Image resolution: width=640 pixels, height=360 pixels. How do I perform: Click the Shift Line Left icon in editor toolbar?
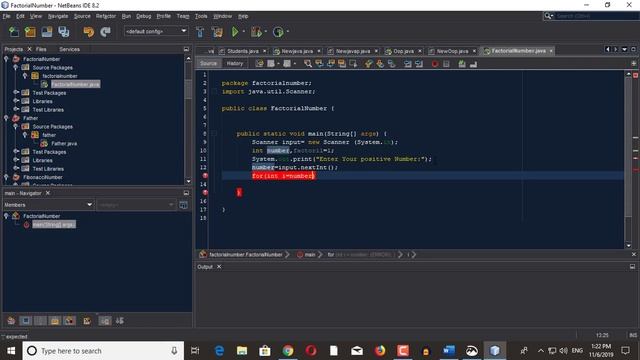click(408, 64)
